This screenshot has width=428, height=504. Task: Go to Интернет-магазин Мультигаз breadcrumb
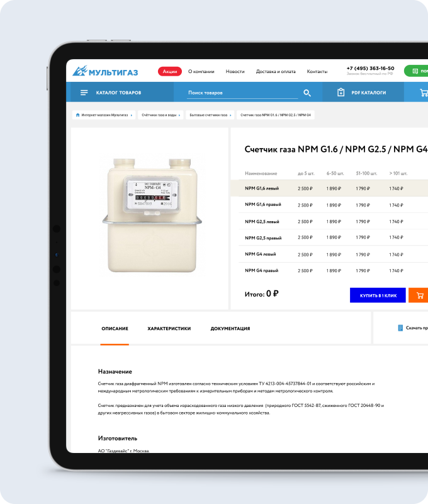(104, 115)
